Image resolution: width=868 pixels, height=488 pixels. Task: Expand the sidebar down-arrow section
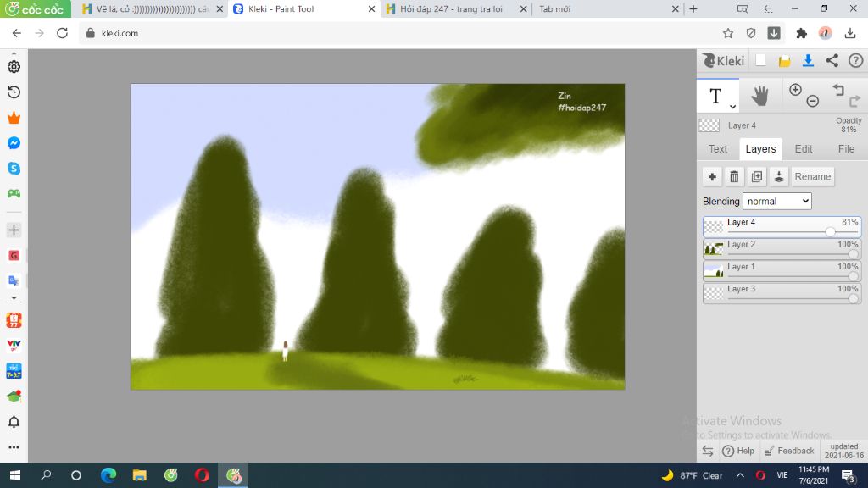[x=14, y=298]
